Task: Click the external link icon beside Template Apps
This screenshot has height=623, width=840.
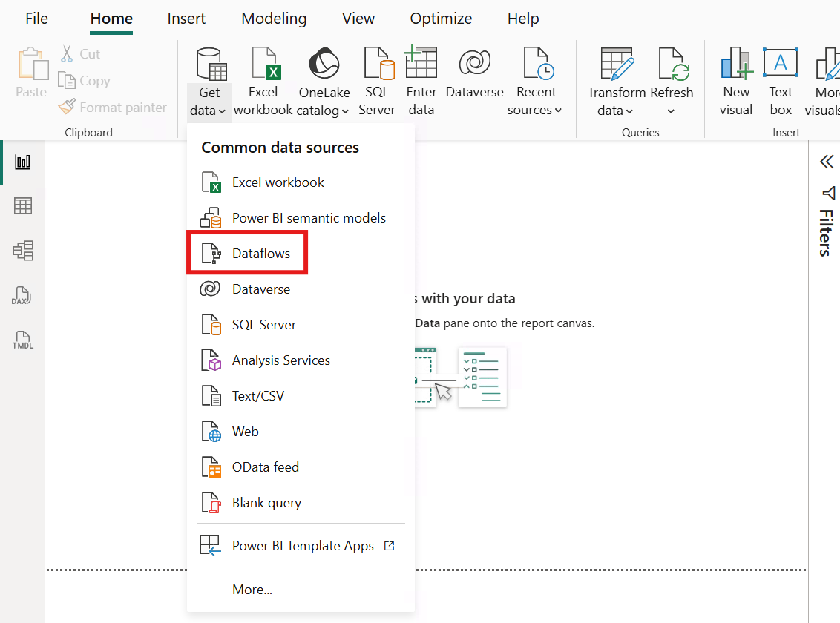Action: click(x=390, y=545)
